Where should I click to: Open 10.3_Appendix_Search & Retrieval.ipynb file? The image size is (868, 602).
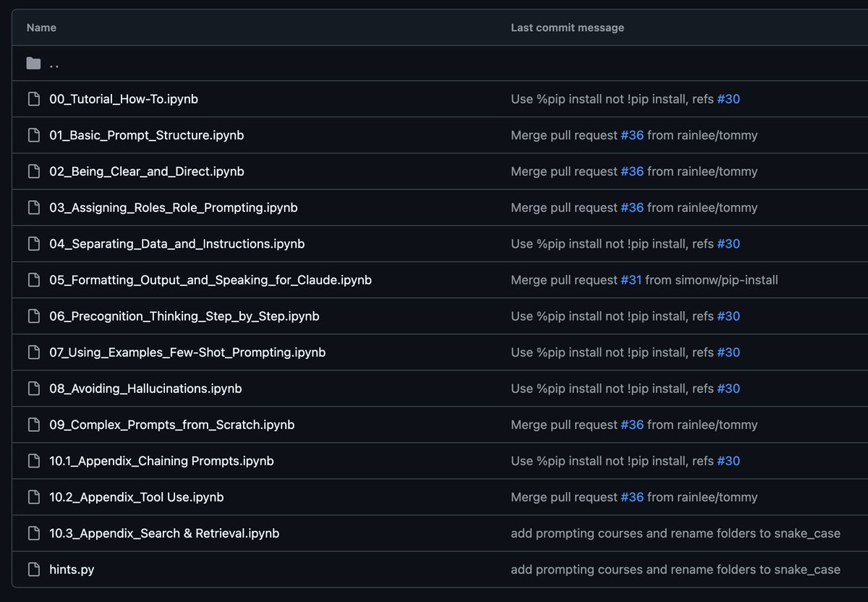163,533
